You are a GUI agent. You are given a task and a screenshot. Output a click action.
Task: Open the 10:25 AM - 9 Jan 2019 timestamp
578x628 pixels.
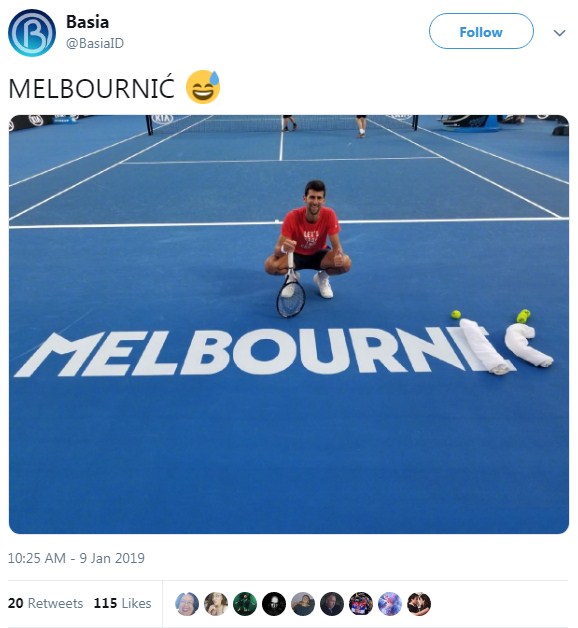coord(76,558)
